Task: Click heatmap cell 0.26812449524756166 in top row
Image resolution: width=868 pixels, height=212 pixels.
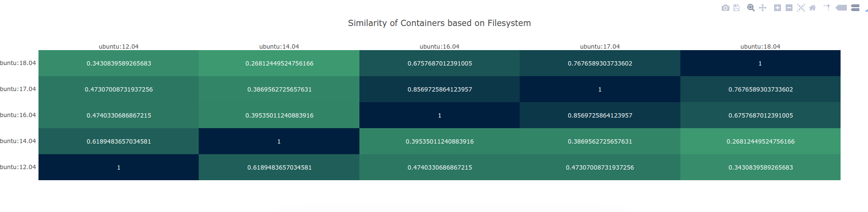Action: pos(279,63)
